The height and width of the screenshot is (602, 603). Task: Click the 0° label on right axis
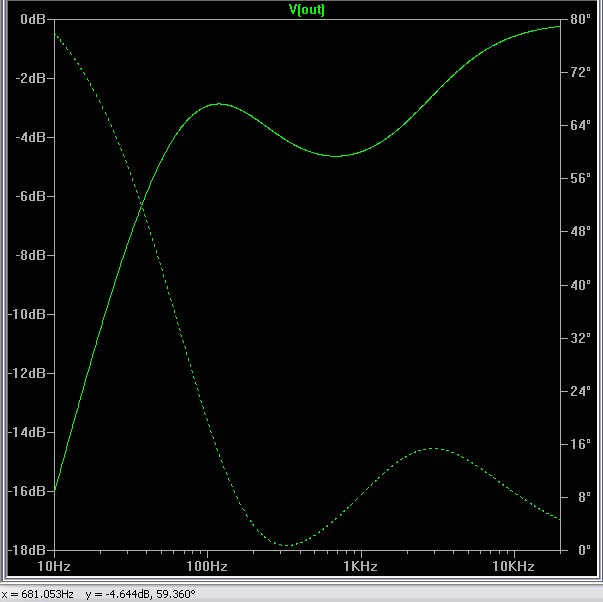point(576,550)
